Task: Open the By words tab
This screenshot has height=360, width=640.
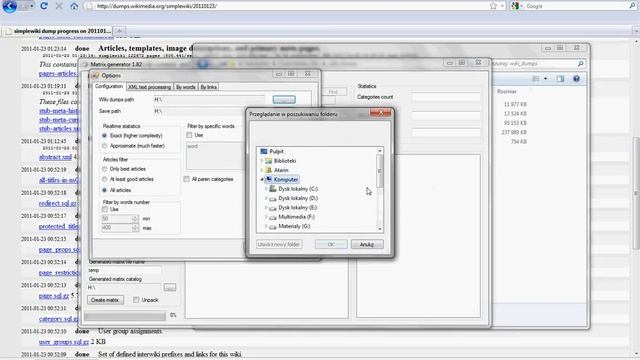Action: click(186, 87)
